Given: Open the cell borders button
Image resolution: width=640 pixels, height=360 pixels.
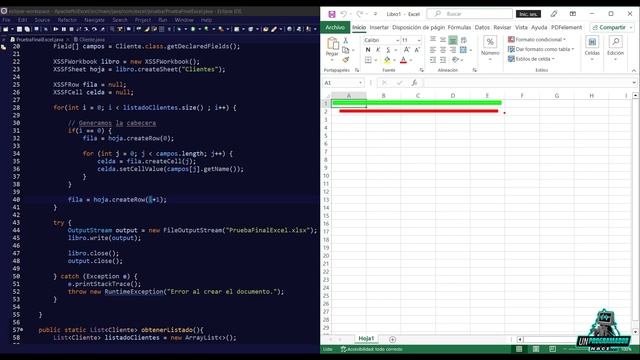Looking at the screenshot, I should click(368, 60).
